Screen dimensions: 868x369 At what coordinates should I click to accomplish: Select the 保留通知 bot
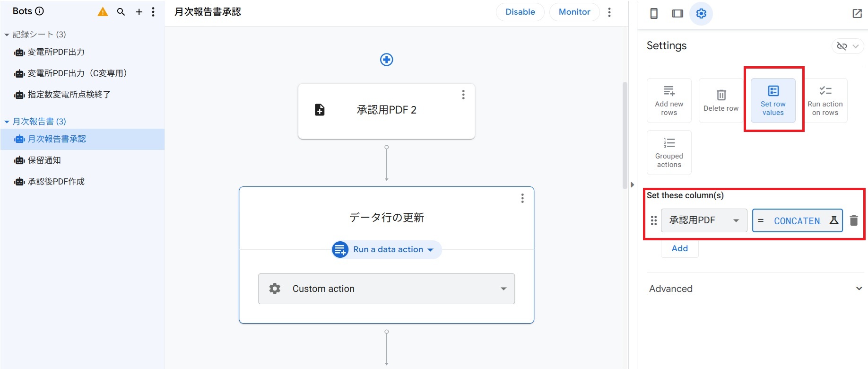[44, 160]
